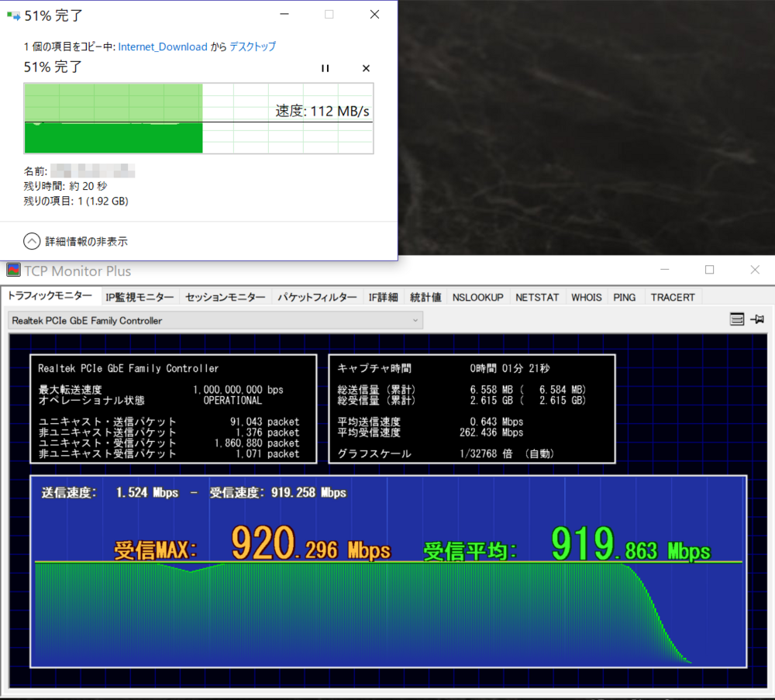Open the WHOIS tab
Viewport: 775px width, 700px height.
click(586, 297)
